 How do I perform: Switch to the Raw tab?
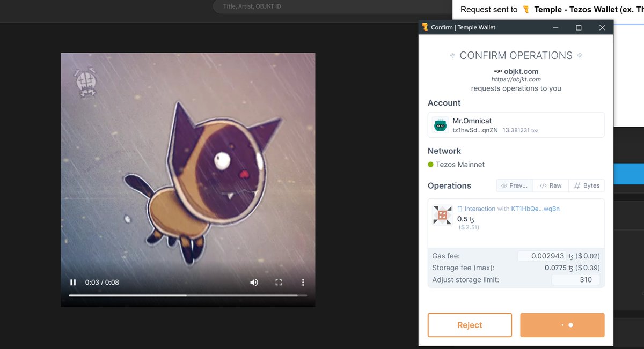click(551, 185)
